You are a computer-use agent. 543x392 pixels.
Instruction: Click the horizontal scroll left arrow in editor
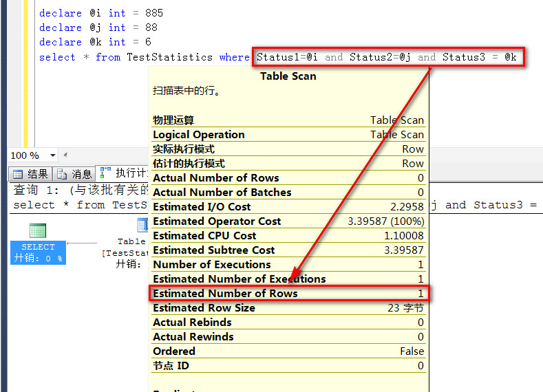tap(65, 155)
